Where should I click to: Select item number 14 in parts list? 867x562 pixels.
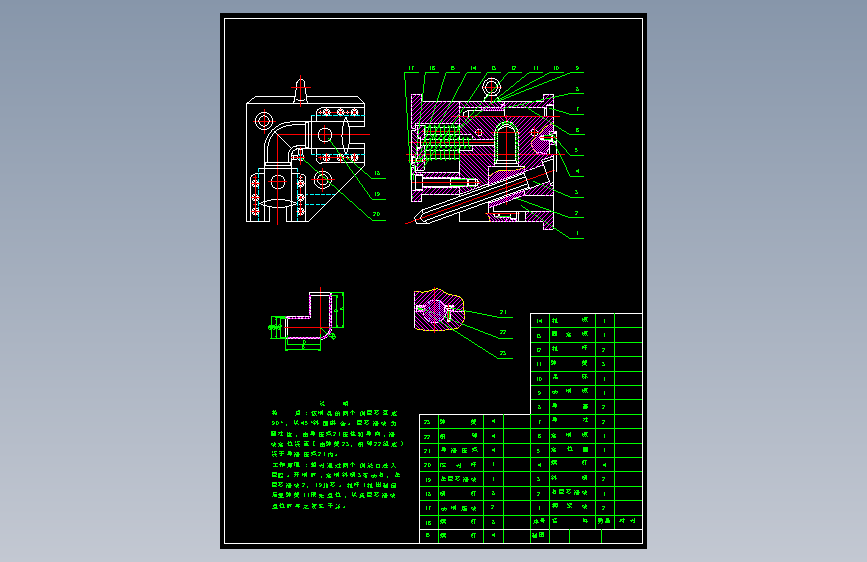(x=540, y=321)
